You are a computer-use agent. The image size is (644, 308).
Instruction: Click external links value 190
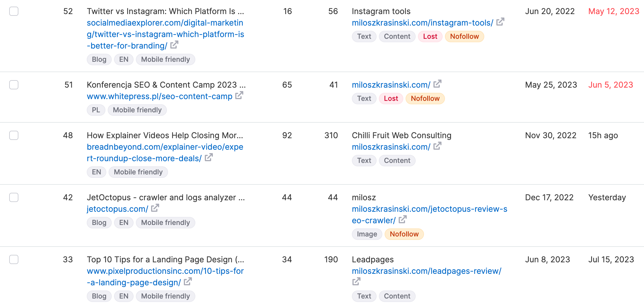(x=331, y=259)
